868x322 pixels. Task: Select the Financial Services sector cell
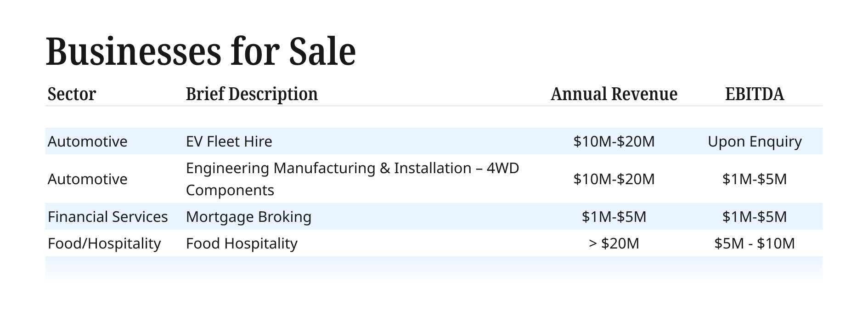107,217
